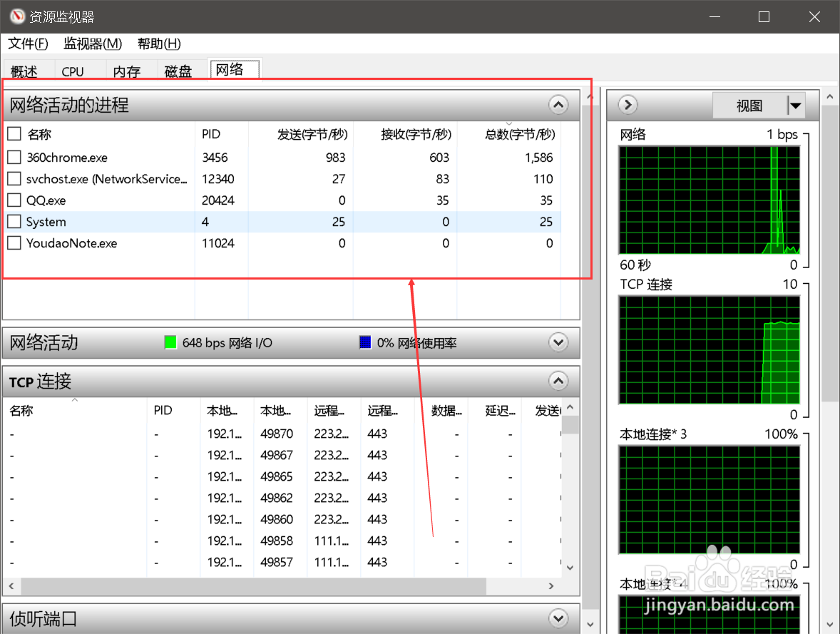This screenshot has height=634, width=840.
Task: Sort TCP list by 数据... column header
Action: 441,411
